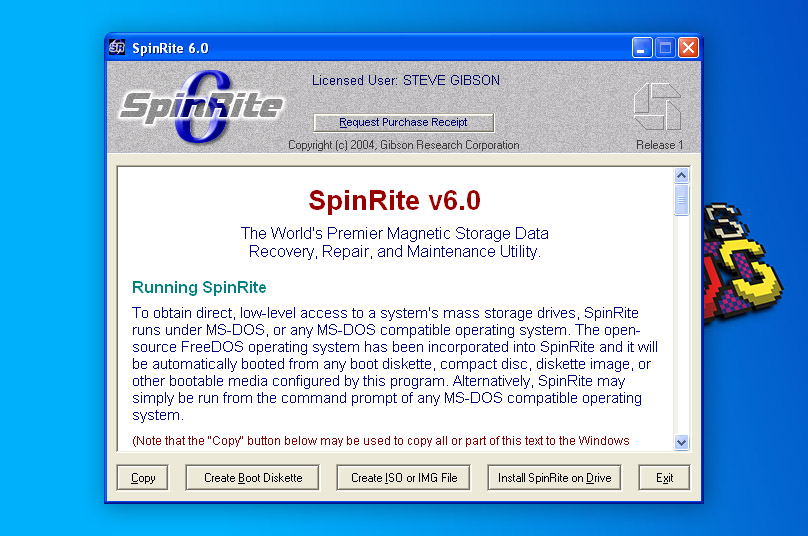
Task: Click the Request Purchase Receipt button
Action: click(x=403, y=123)
